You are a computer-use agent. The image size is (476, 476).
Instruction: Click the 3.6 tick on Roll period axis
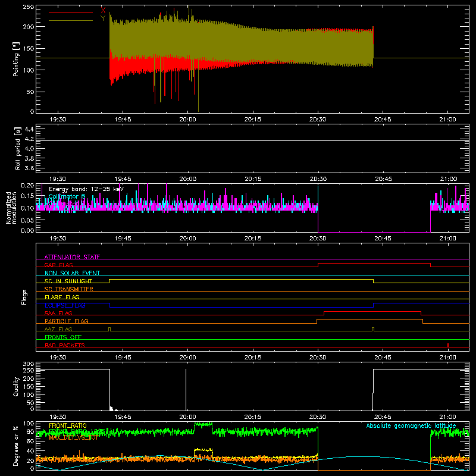[x=29, y=168]
